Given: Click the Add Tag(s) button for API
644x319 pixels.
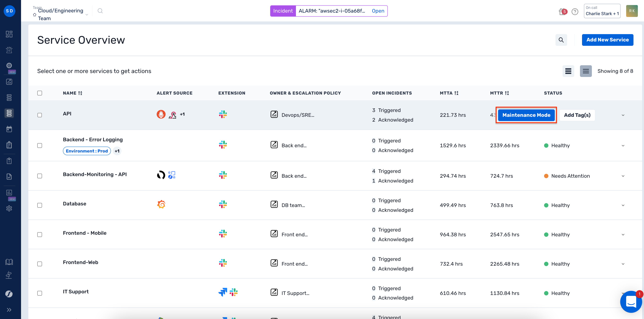Looking at the screenshot, I should point(577,115).
